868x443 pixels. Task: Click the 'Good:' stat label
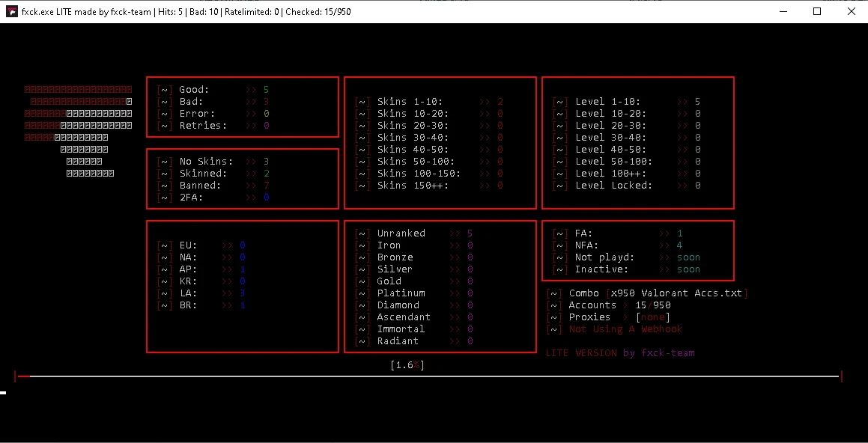(194, 90)
